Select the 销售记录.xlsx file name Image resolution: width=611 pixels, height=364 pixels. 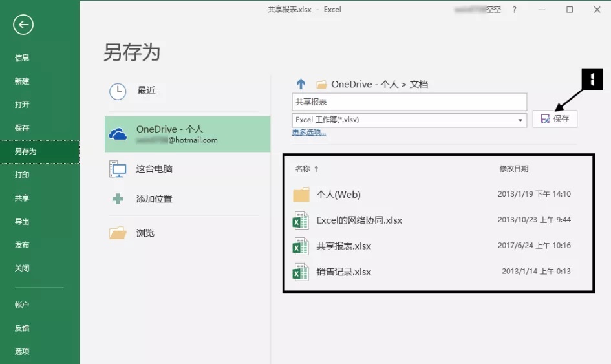[x=344, y=272]
